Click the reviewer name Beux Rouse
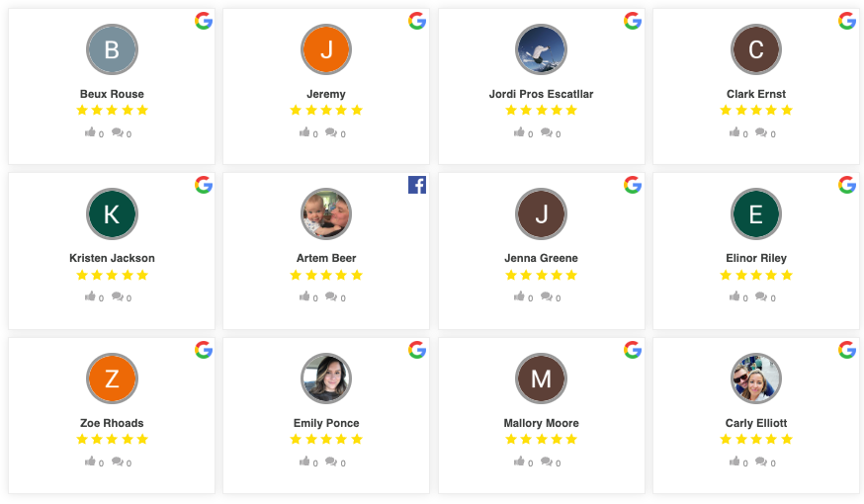The image size is (864, 504). 112,94
